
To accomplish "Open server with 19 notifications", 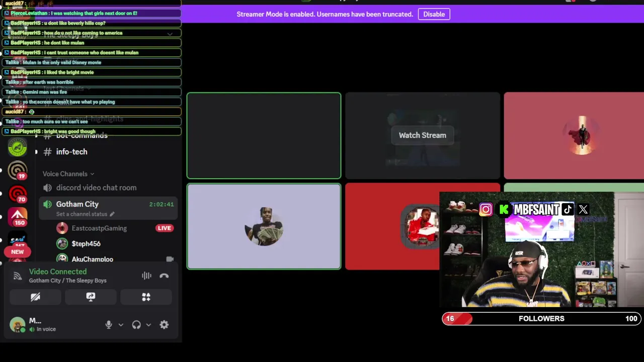I will tap(18, 170).
